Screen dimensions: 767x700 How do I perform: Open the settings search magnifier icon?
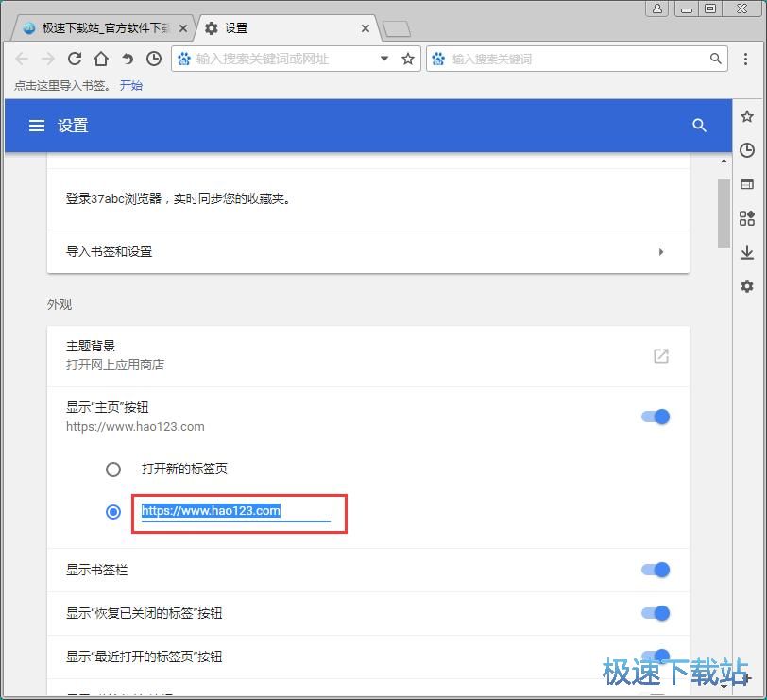click(700, 125)
